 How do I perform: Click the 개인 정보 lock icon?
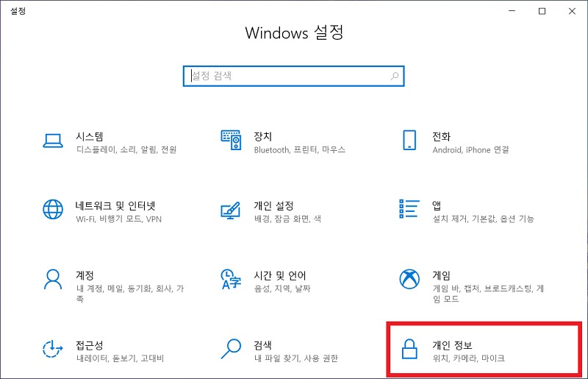point(409,349)
